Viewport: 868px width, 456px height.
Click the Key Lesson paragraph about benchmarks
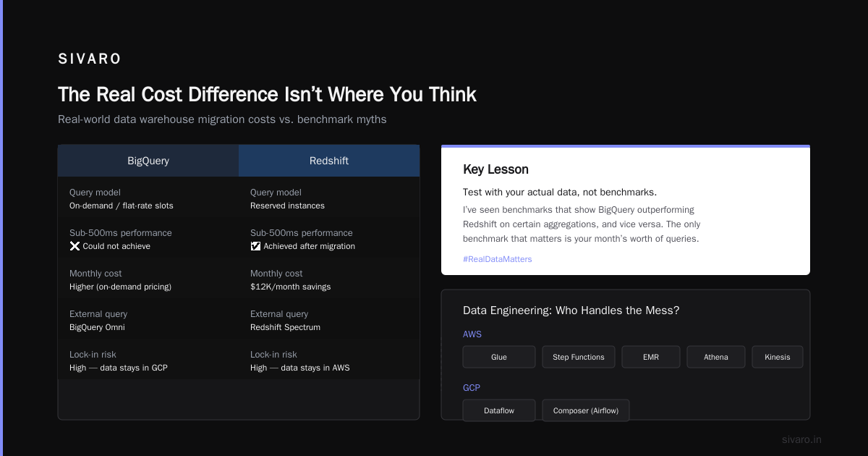[x=582, y=224]
